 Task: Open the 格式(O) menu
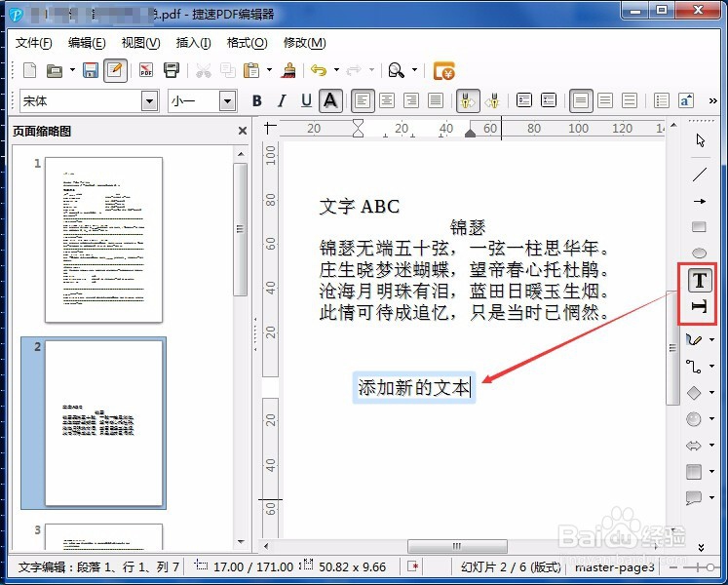[247, 43]
